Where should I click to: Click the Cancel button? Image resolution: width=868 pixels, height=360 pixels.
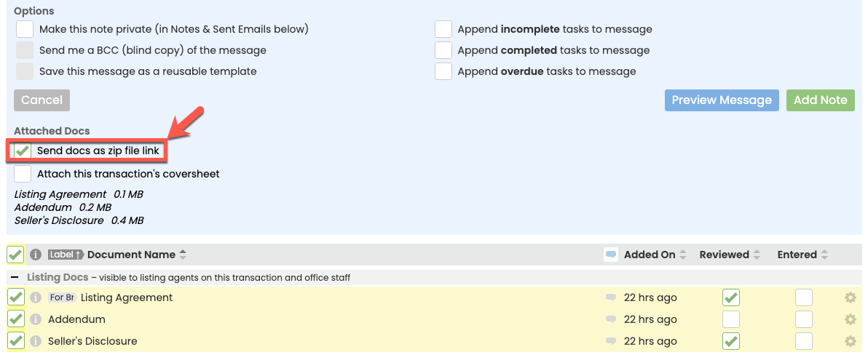[42, 100]
